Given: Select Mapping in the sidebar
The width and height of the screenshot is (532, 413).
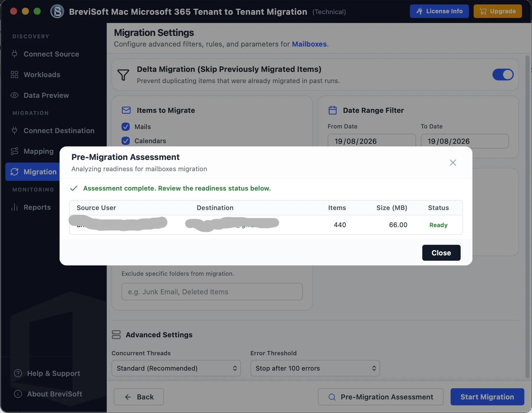Looking at the screenshot, I should [39, 151].
